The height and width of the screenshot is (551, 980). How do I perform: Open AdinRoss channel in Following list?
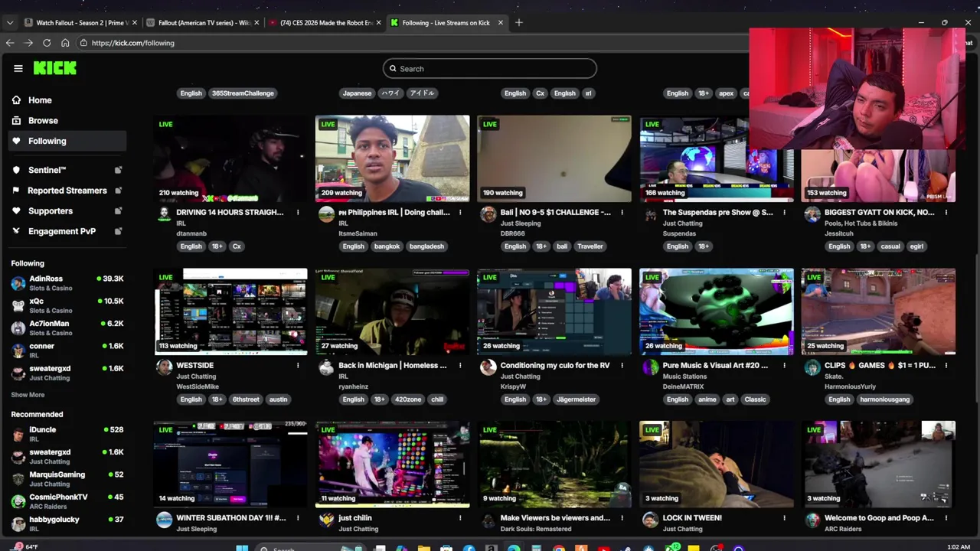click(x=67, y=283)
